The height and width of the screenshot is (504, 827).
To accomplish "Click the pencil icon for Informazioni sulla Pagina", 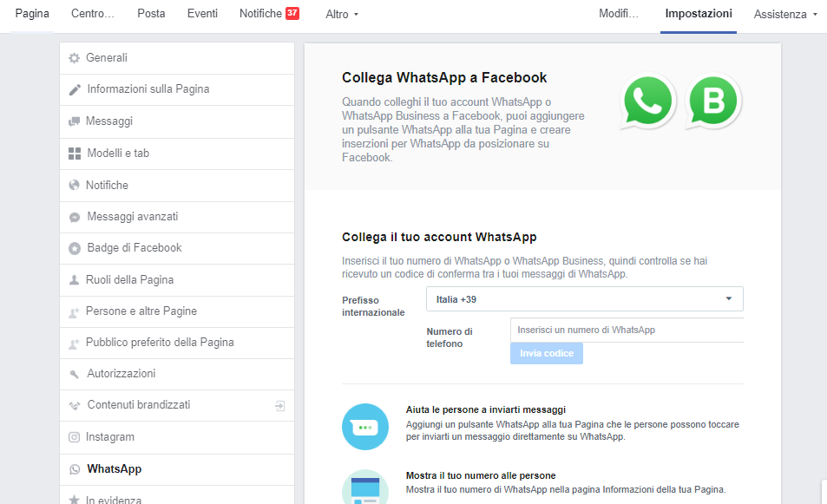I will pyautogui.click(x=75, y=89).
